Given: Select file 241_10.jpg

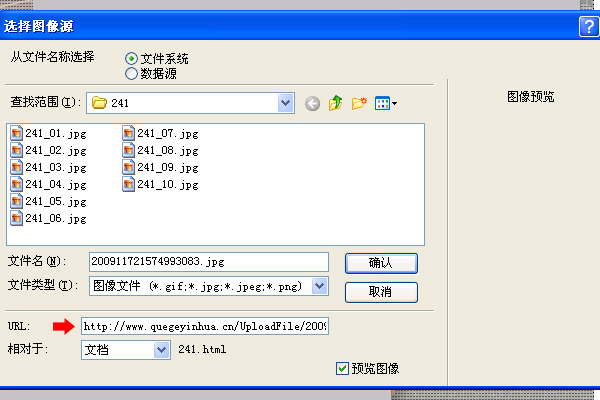Looking at the screenshot, I should tap(160, 184).
